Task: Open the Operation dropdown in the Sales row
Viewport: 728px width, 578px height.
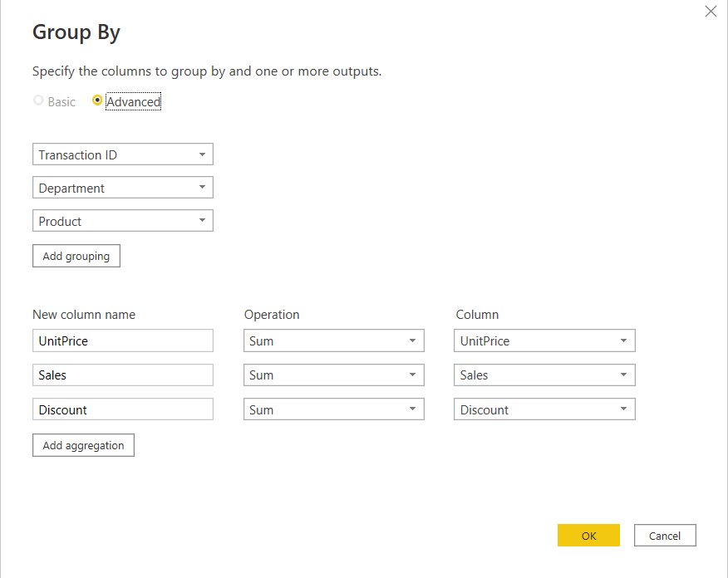Action: [x=334, y=375]
